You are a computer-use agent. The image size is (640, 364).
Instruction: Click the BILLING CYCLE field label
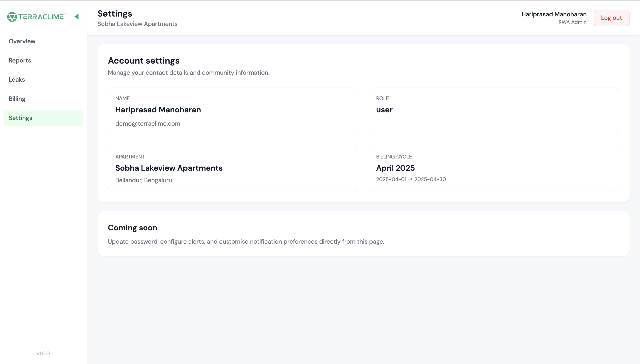click(x=394, y=157)
